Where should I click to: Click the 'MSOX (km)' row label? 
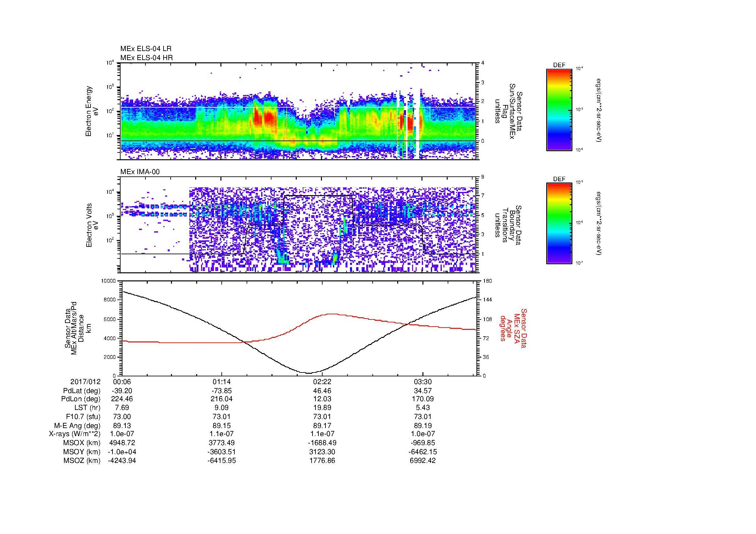(82, 443)
